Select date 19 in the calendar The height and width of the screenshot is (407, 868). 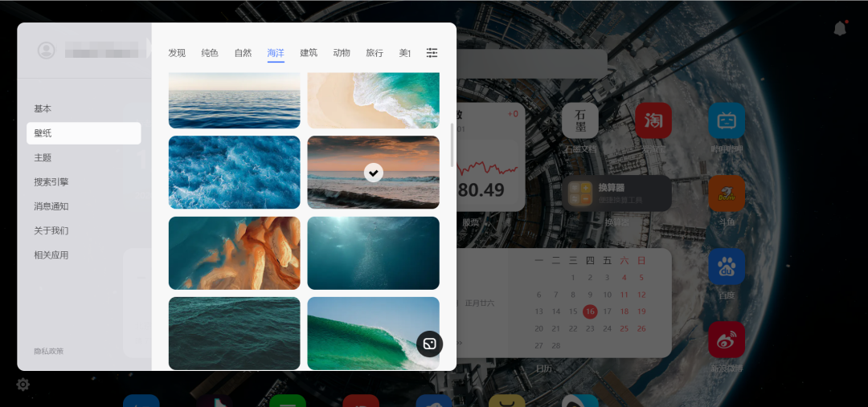641,311
